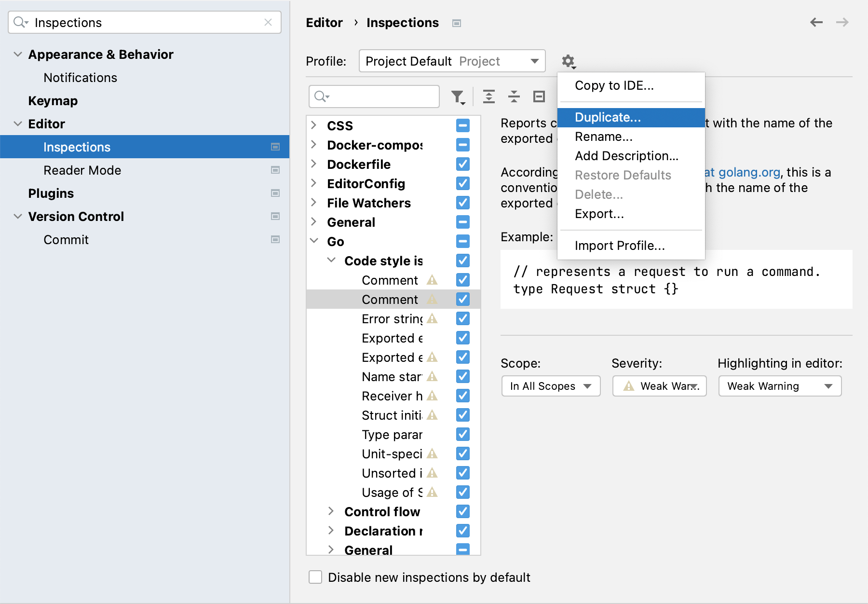Open Keymap settings page
The image size is (868, 604).
tap(53, 101)
